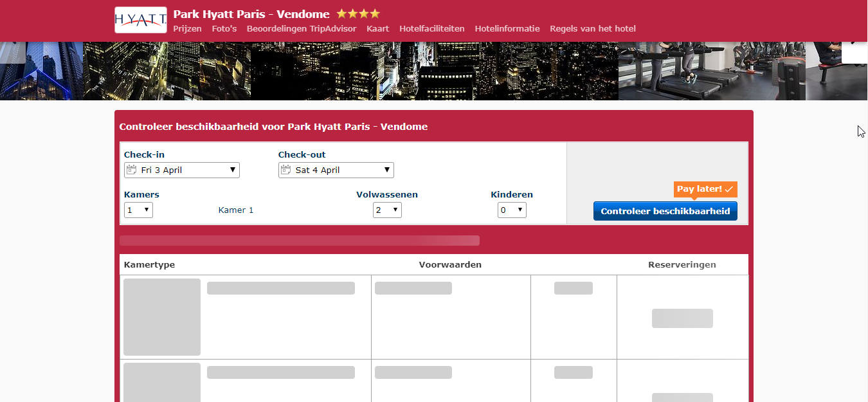This screenshot has width=868, height=402.
Task: Click the Park Hyatt Paris - Vendome title
Action: point(251,14)
